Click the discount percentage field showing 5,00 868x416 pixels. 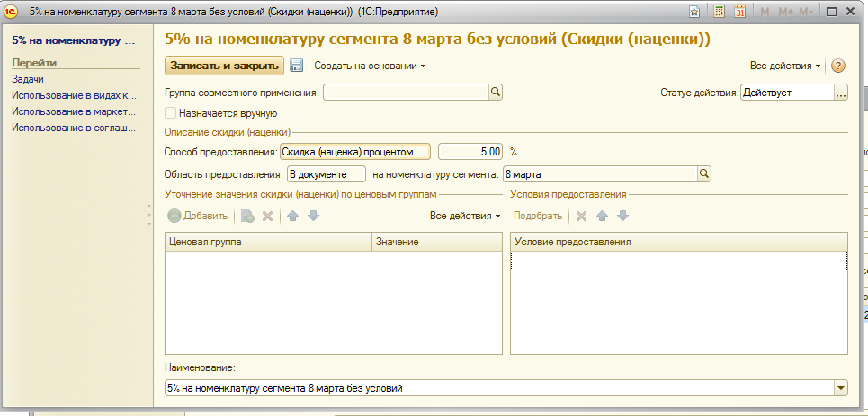[x=471, y=152]
